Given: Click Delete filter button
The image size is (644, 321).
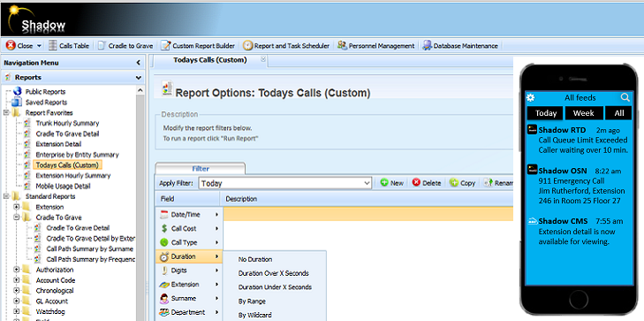Looking at the screenshot, I should click(x=427, y=183).
